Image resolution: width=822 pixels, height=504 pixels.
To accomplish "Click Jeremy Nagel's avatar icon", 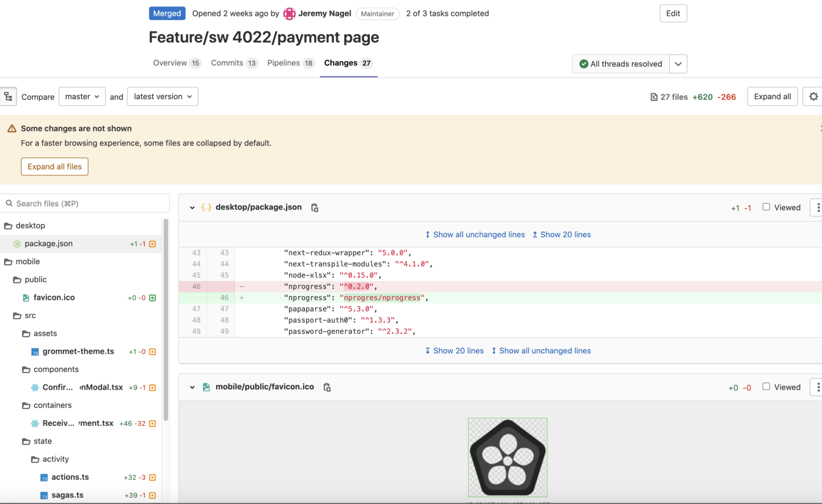I will tap(289, 13).
